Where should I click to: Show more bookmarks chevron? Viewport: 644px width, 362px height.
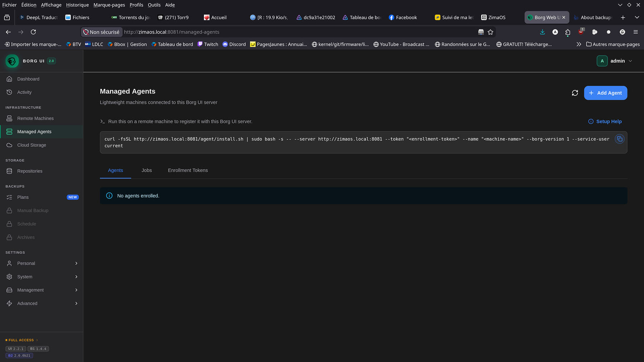coord(579,44)
